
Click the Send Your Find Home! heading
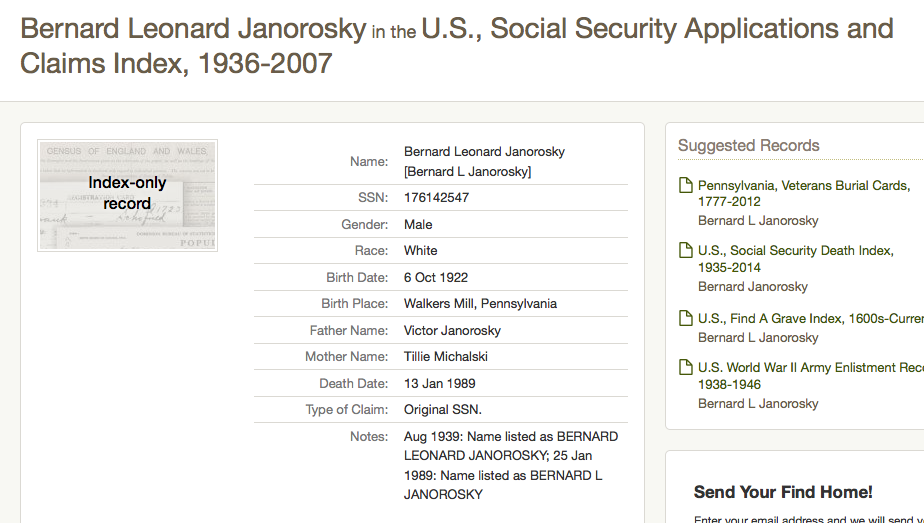click(x=783, y=492)
